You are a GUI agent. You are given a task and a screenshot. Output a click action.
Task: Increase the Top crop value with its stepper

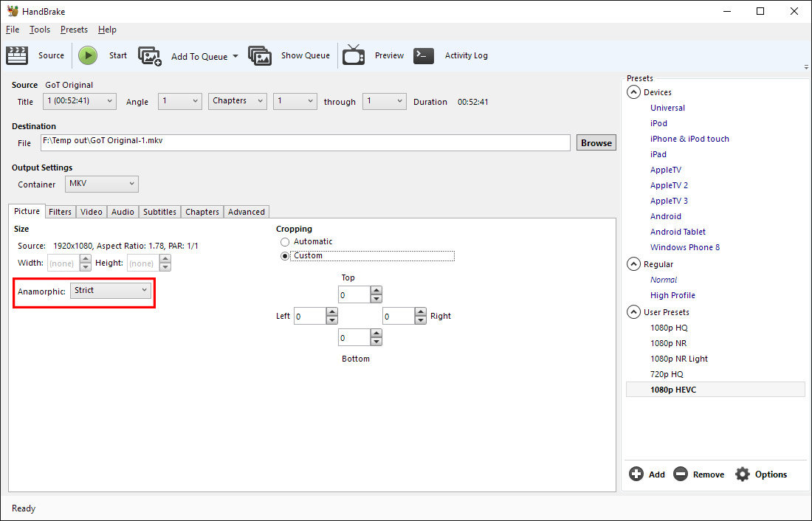[376, 290]
